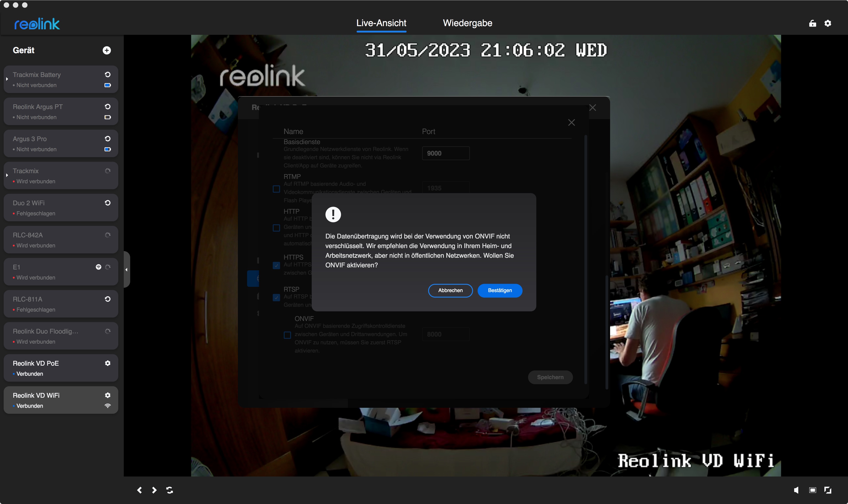Toggle the RTMP checkbox

[x=276, y=189]
